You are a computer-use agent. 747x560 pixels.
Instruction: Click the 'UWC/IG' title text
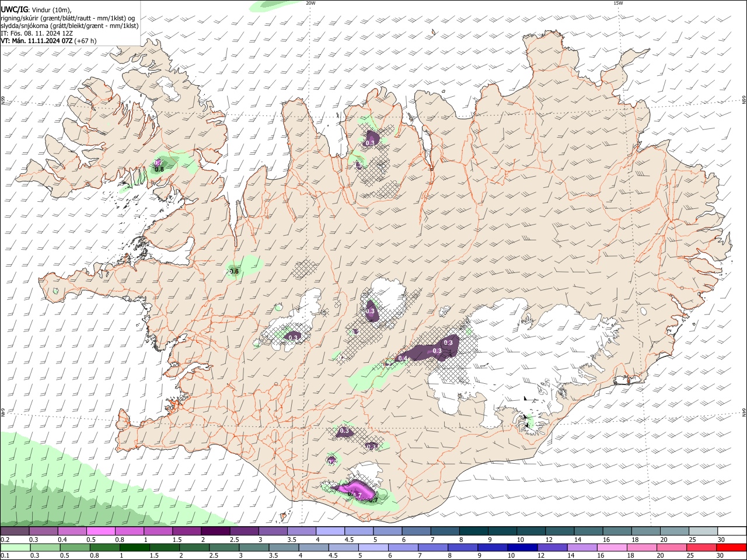coord(14,10)
